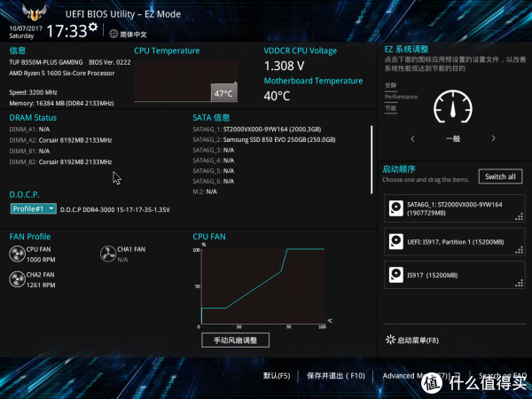
Task: Select the IS917 (15200MB) boot disk icon
Action: (396, 275)
